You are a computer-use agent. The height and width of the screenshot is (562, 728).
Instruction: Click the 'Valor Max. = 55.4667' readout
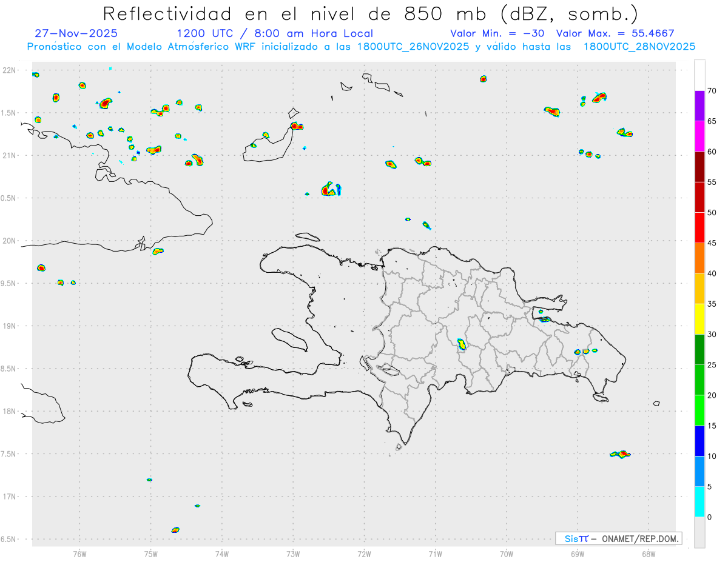(615, 33)
